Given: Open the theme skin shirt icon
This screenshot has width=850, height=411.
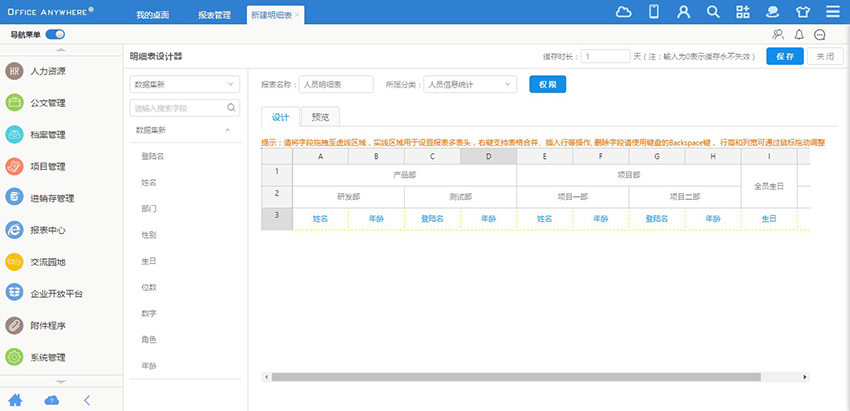Looking at the screenshot, I should click(802, 12).
